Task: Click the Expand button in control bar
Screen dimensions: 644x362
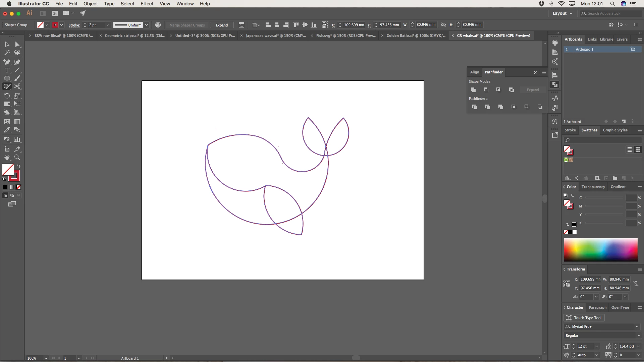Action: [221, 25]
